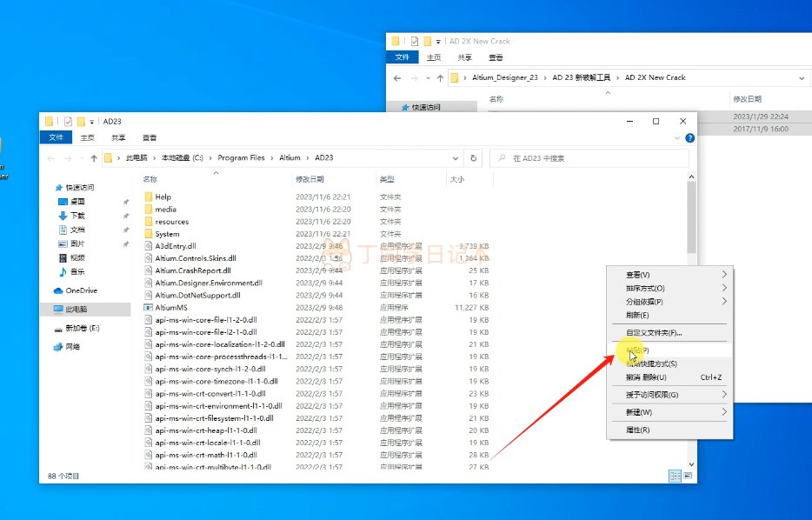Click 文件 button in AD23 window ribbon
812x520 pixels.
coord(56,137)
